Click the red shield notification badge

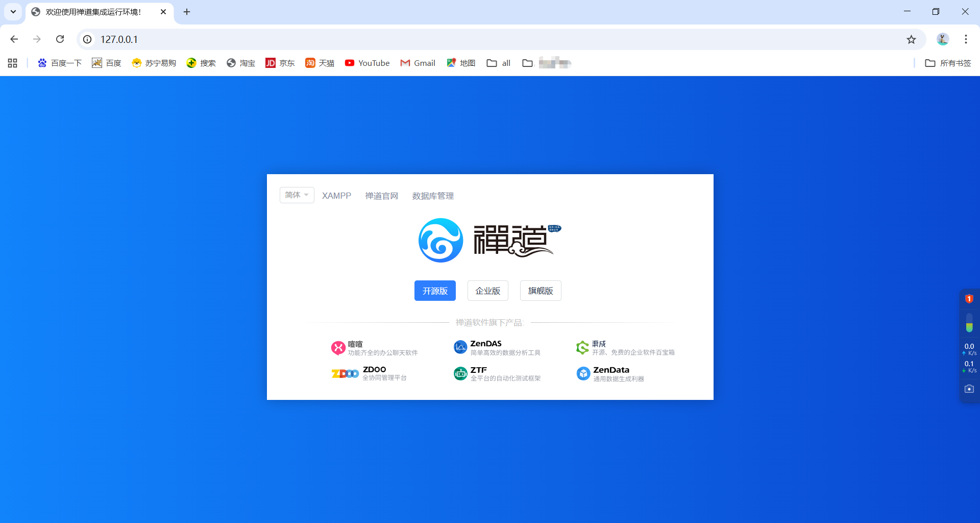tap(969, 299)
